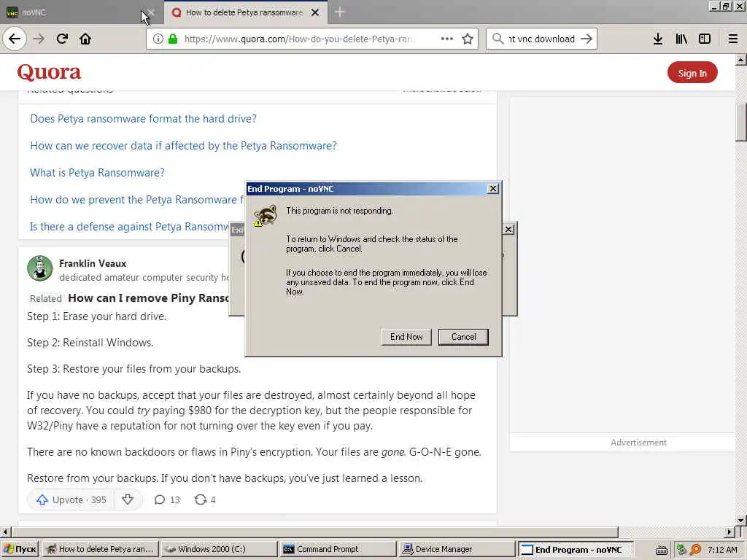The height and width of the screenshot is (560, 747).
Task: Select the How to delete Petya ransomware tab
Action: (245, 12)
